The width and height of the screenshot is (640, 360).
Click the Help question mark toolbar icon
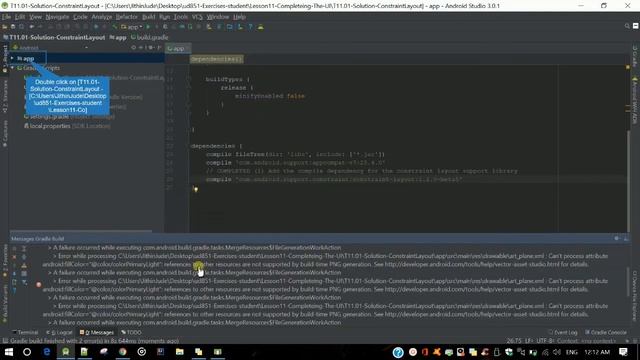click(250, 27)
